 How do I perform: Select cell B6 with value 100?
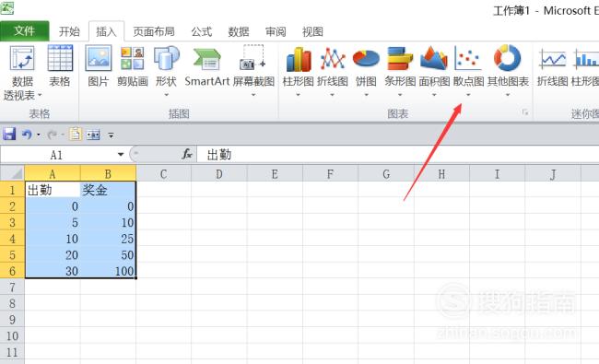[108, 271]
